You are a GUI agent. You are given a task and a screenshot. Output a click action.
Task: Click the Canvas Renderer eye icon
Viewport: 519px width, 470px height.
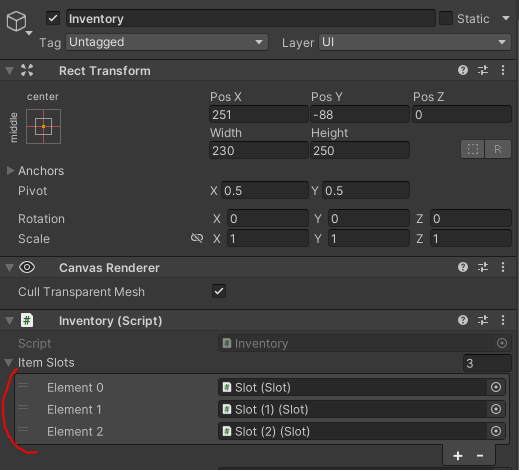(x=27, y=267)
